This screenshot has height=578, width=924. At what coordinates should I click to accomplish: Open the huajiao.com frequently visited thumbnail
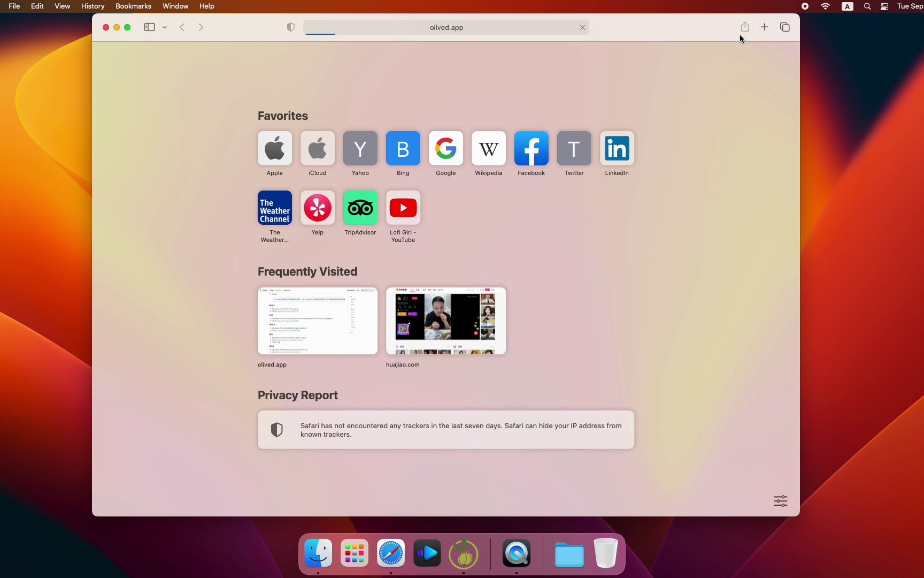(446, 321)
